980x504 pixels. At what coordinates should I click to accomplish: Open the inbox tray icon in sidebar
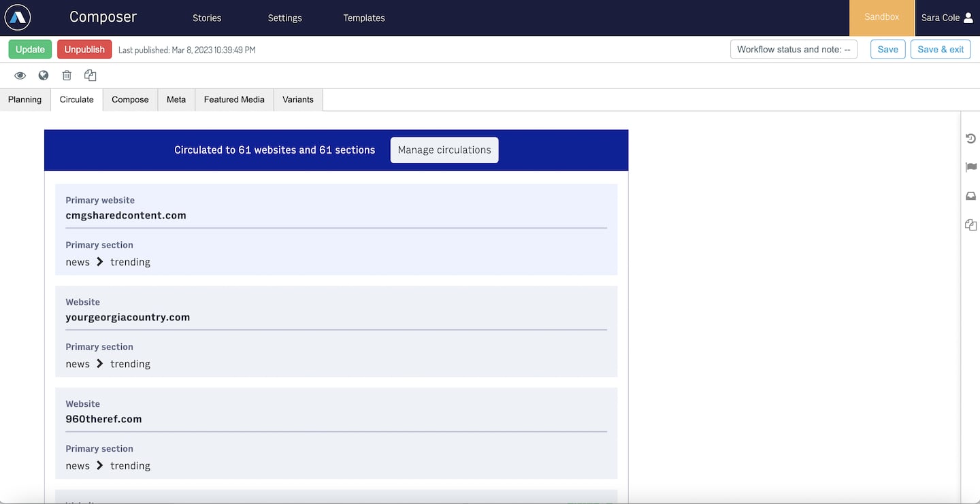click(970, 196)
